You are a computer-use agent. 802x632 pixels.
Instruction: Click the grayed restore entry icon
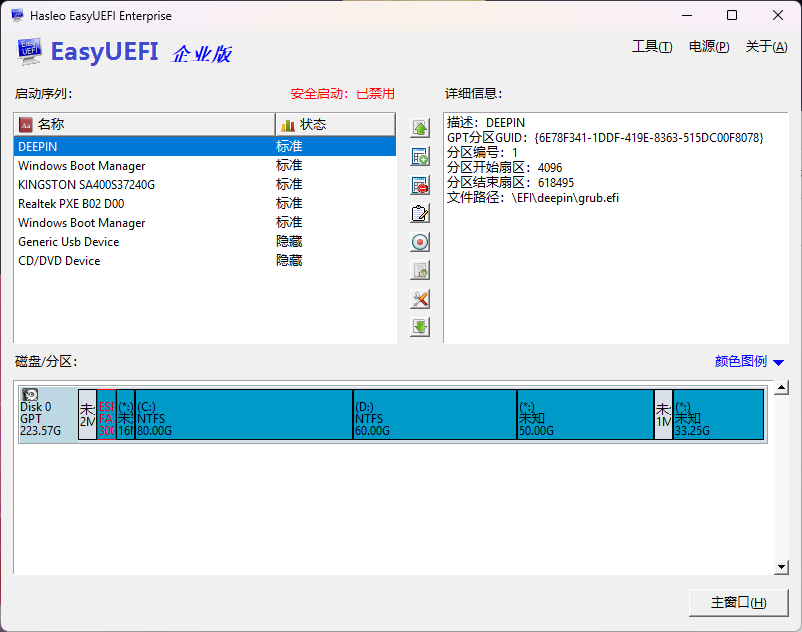pos(420,270)
